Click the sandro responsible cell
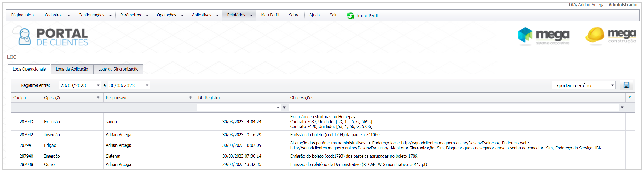Screen dimensions: 644x172 coord(149,122)
